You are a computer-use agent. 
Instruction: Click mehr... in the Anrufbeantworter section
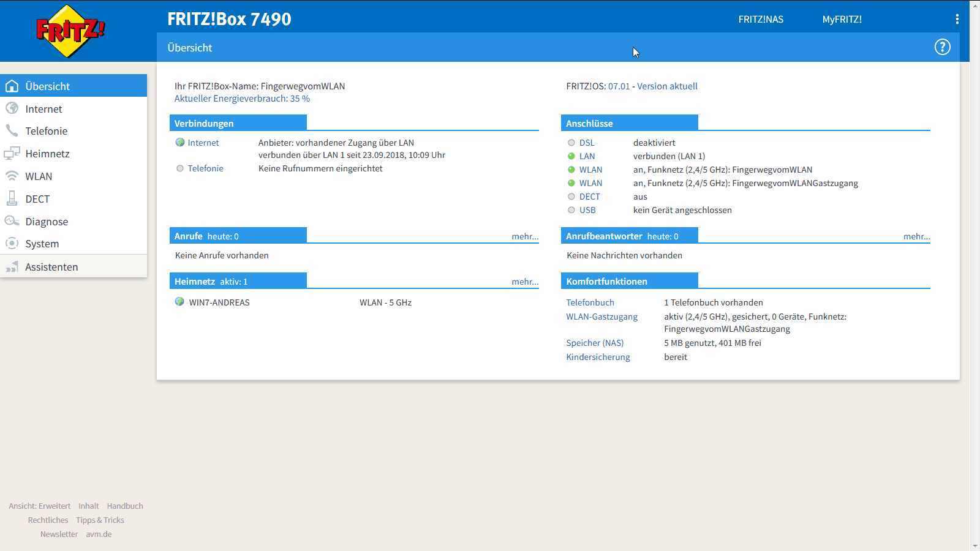point(916,236)
